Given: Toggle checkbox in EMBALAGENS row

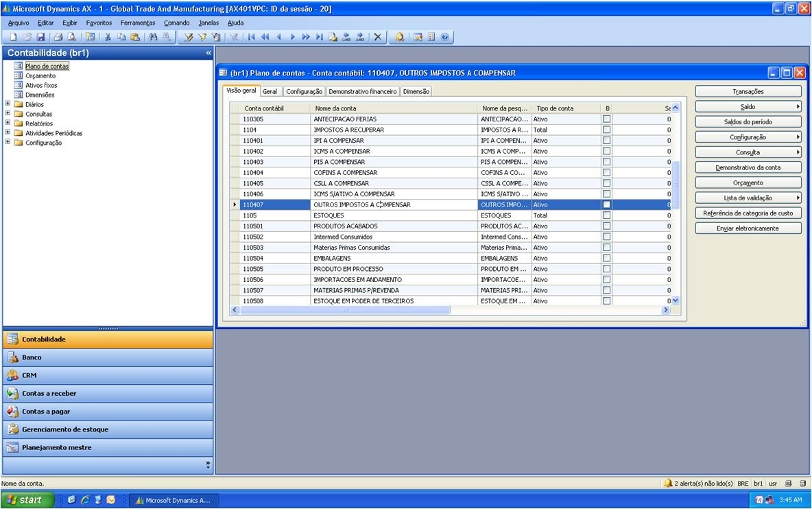Looking at the screenshot, I should [x=606, y=258].
